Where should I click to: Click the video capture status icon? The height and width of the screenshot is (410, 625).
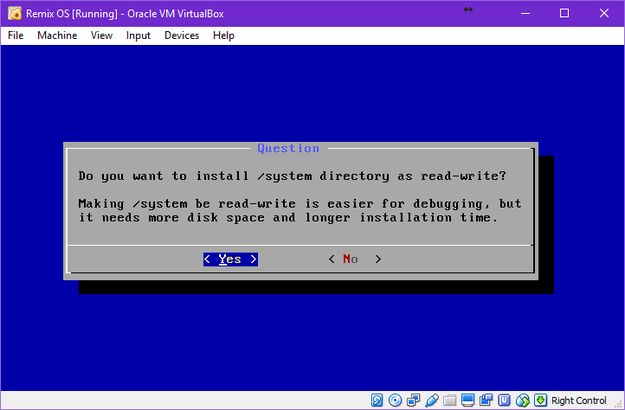[486, 400]
